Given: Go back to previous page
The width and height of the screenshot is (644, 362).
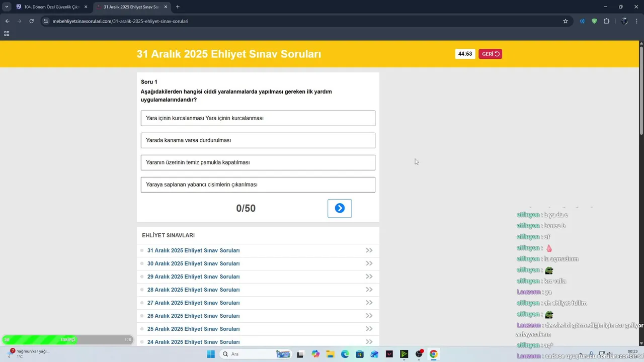Looking at the screenshot, I should pyautogui.click(x=8, y=21).
